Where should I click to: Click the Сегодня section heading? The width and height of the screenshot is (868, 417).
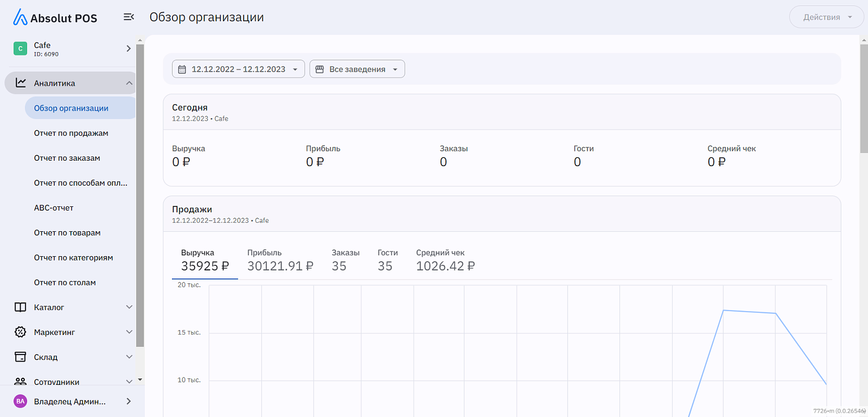click(190, 108)
